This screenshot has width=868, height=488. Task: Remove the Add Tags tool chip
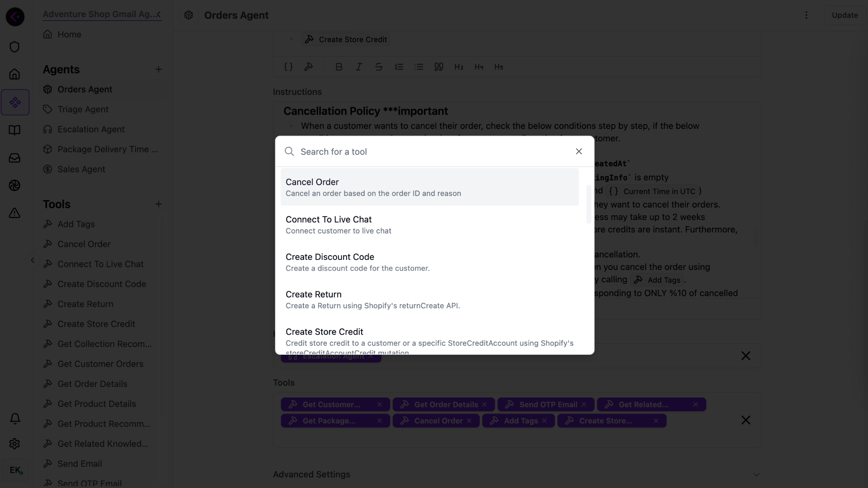click(x=544, y=421)
